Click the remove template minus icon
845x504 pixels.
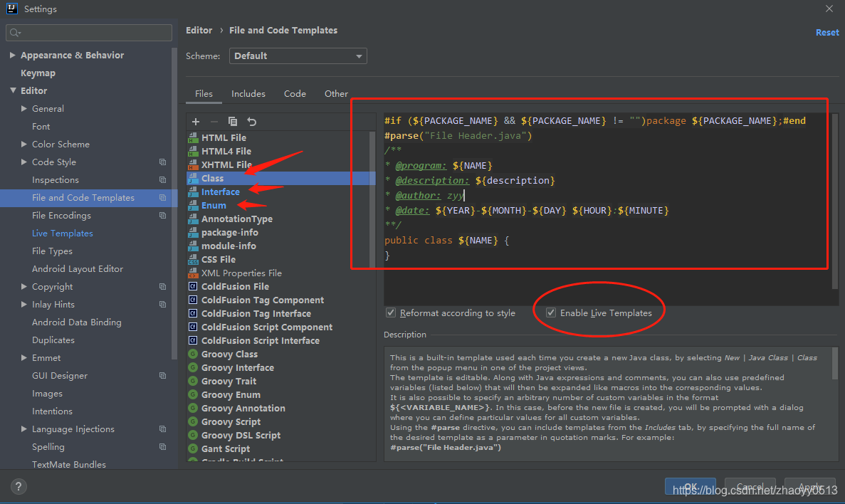point(214,121)
